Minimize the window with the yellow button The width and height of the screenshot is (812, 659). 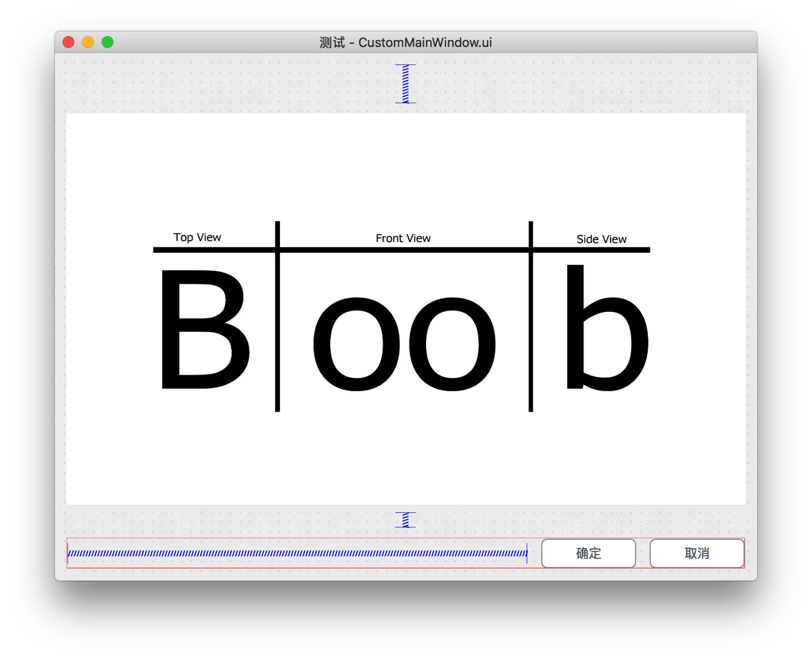(88, 42)
